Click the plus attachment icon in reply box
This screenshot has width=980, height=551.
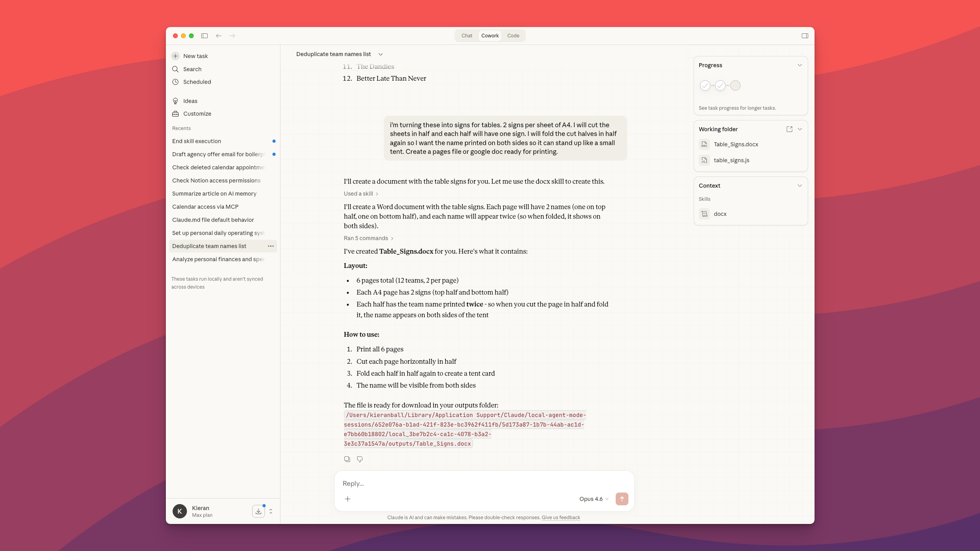[x=348, y=499]
